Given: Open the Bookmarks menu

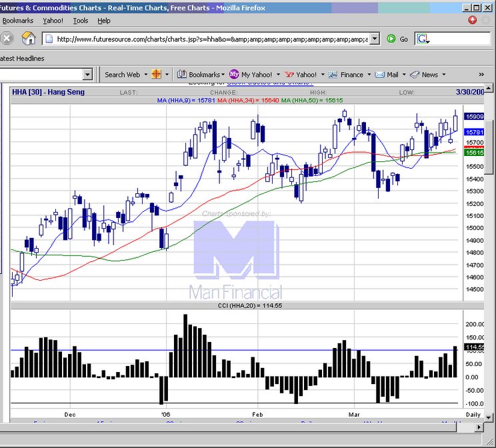Looking at the screenshot, I should click(18, 21).
